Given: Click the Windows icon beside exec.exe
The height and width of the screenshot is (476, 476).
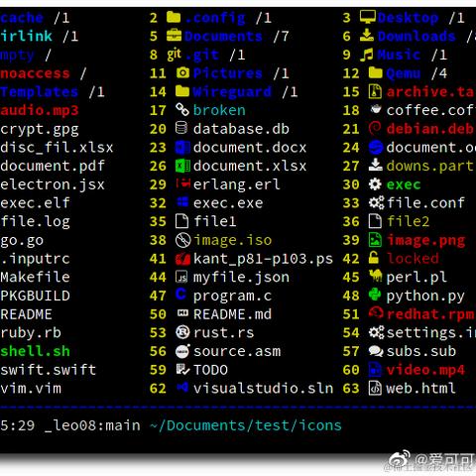Looking at the screenshot, I should 182,201.
